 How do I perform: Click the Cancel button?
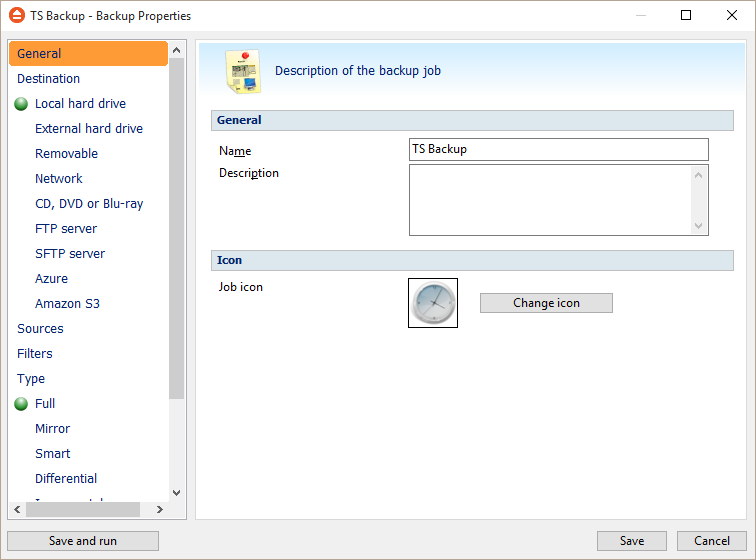(x=712, y=541)
